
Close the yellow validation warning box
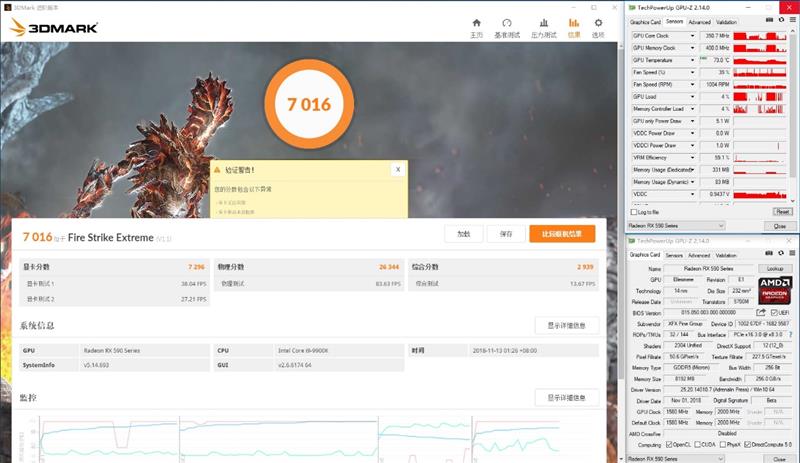point(398,169)
